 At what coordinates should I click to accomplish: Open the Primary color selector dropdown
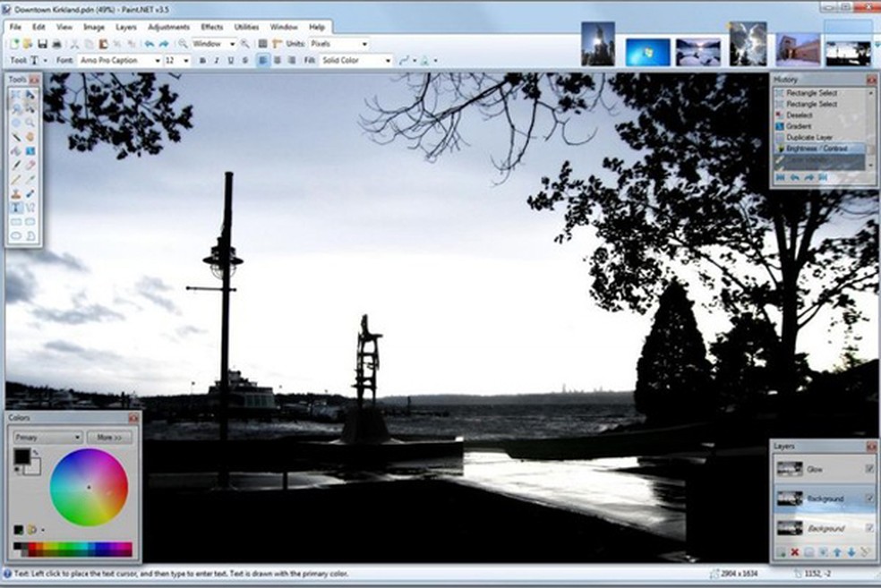(47, 438)
